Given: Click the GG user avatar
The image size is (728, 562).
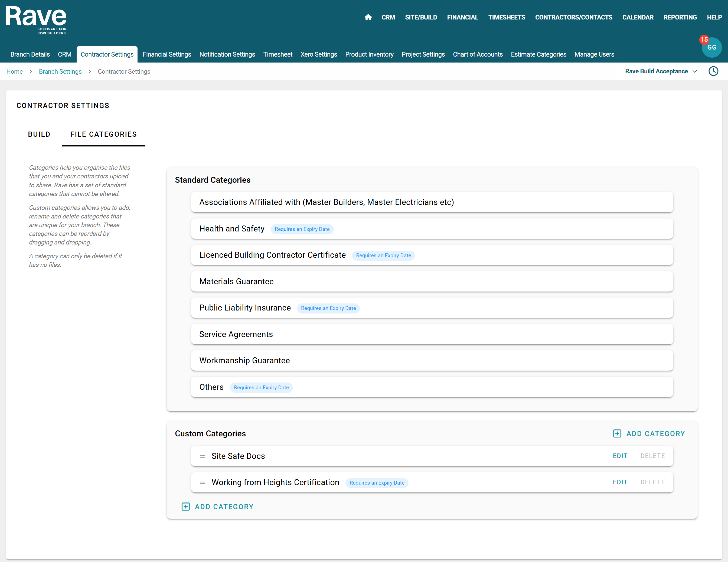Looking at the screenshot, I should (x=712, y=48).
